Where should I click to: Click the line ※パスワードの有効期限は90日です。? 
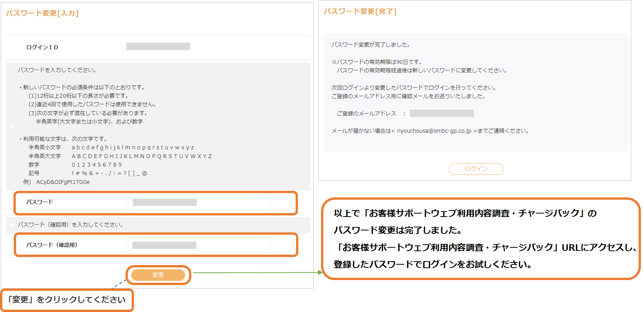[x=377, y=62]
